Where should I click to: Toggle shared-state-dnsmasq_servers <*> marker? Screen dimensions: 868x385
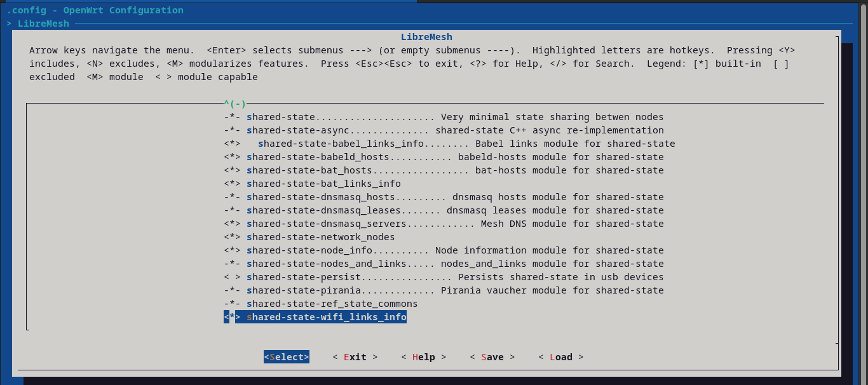pyautogui.click(x=232, y=224)
